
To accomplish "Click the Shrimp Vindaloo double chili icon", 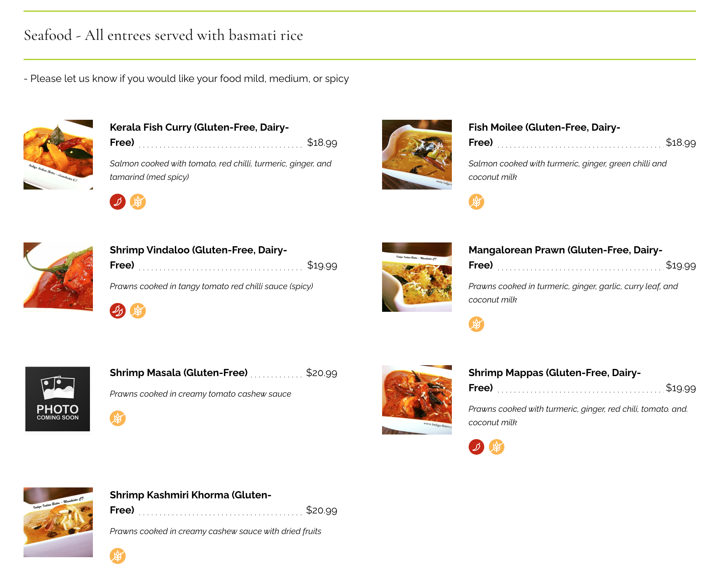I will [118, 311].
